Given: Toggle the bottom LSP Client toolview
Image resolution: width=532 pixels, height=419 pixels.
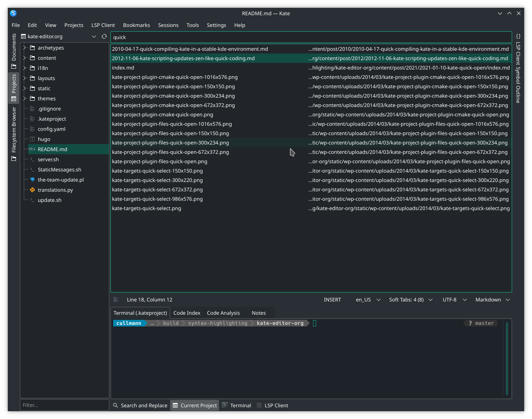Looking at the screenshot, I should point(272,405).
